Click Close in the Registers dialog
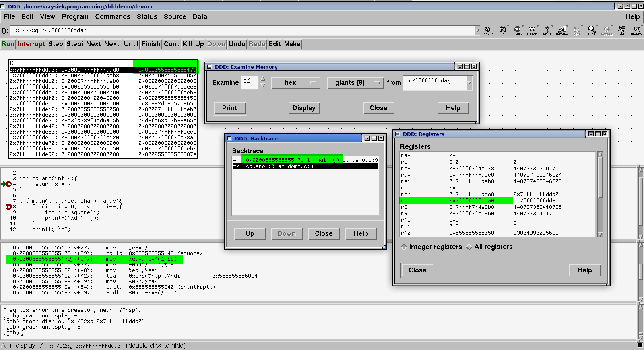The width and height of the screenshot is (644, 350). point(417,270)
